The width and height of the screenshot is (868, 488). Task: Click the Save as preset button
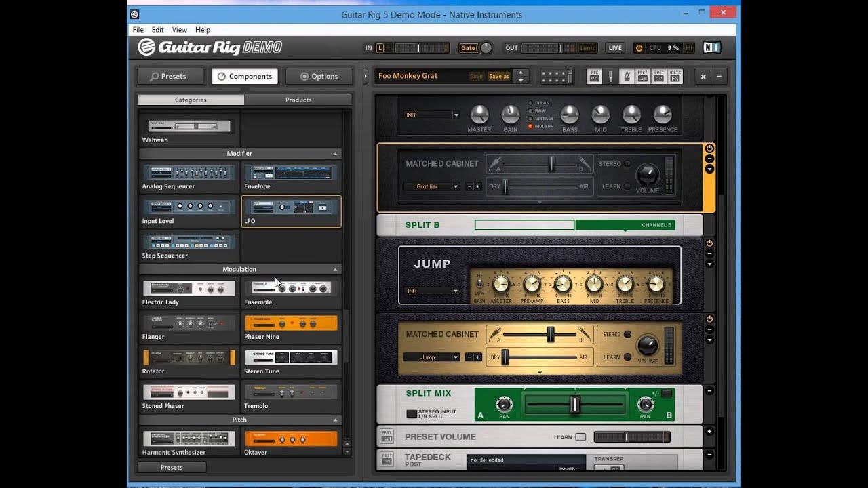[x=498, y=77]
